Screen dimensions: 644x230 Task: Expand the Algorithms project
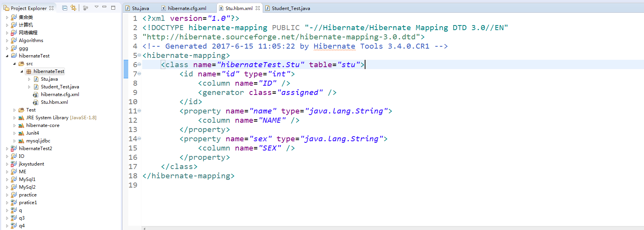click(x=7, y=41)
